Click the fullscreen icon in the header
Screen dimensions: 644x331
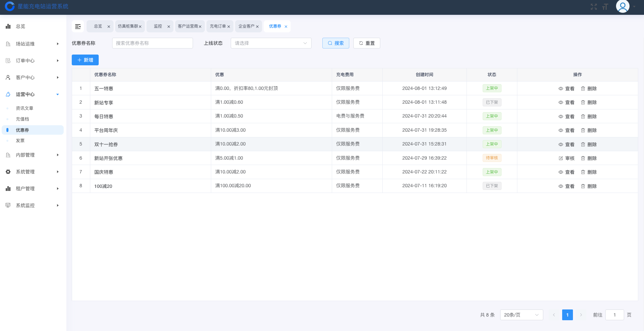[594, 7]
